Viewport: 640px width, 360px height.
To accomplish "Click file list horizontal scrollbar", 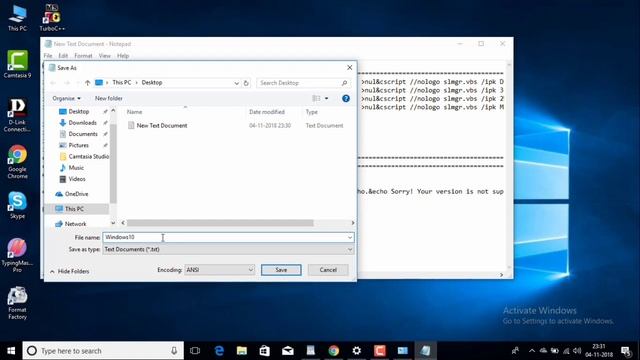I will [220, 223].
